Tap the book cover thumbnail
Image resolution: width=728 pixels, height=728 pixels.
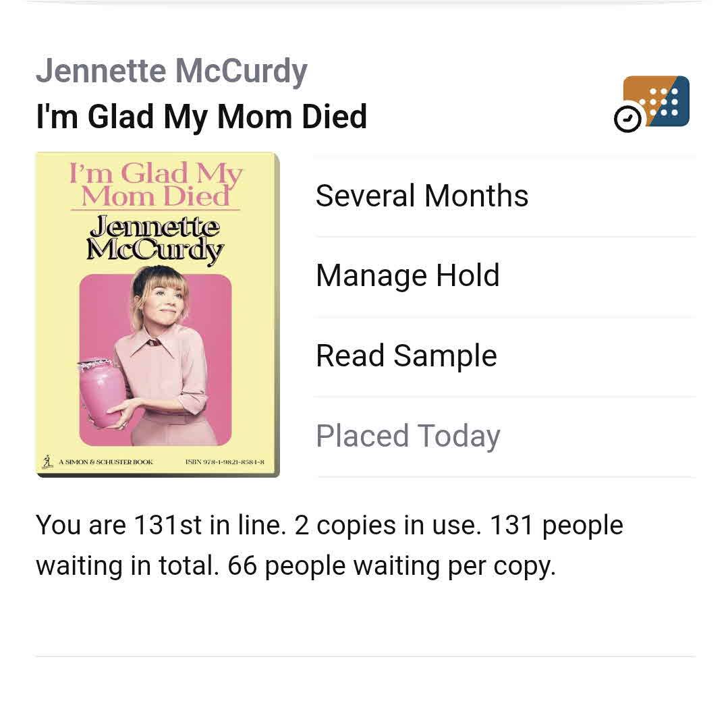157,314
